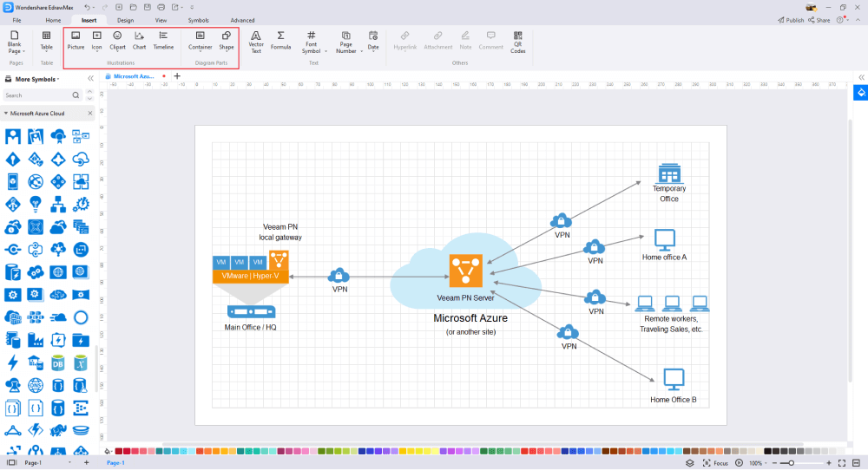The height and width of the screenshot is (470, 868).
Task: Insert Vector Text
Action: click(256, 42)
